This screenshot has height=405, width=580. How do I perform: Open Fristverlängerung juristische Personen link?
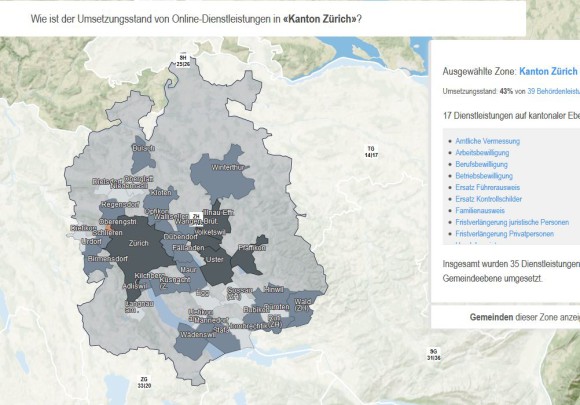pos(512,222)
